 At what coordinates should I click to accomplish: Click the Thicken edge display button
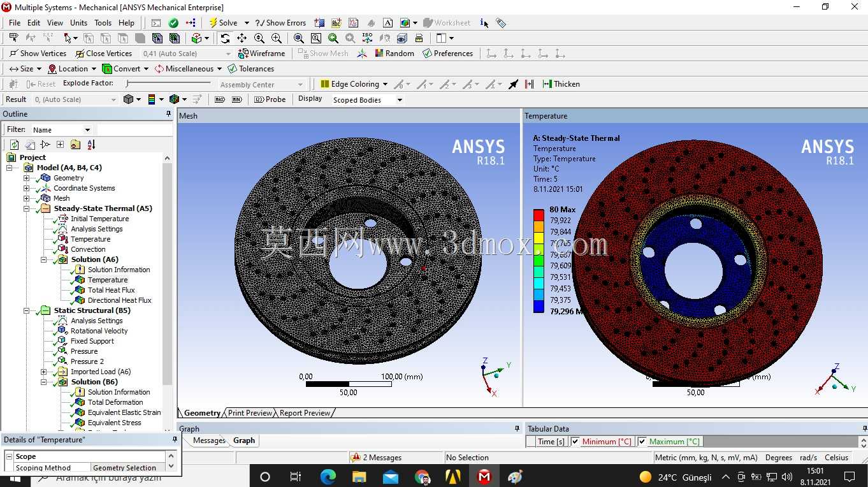tap(561, 84)
